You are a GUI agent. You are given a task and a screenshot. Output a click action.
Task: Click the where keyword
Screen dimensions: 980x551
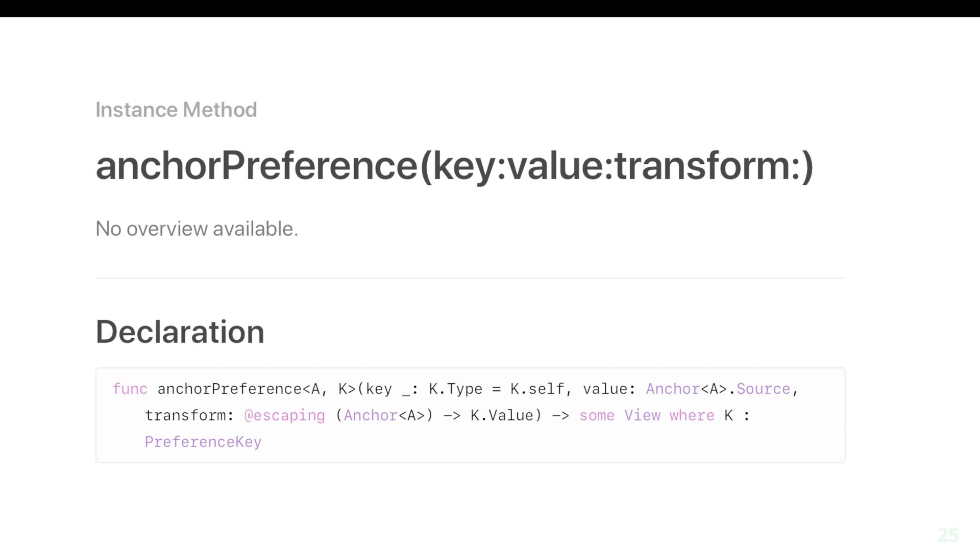tap(692, 415)
